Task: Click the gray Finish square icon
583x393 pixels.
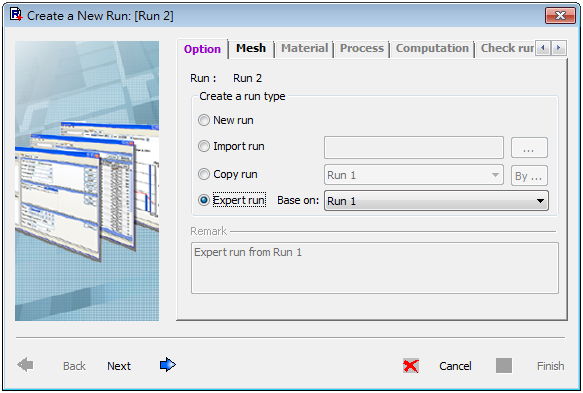Action: coord(504,365)
